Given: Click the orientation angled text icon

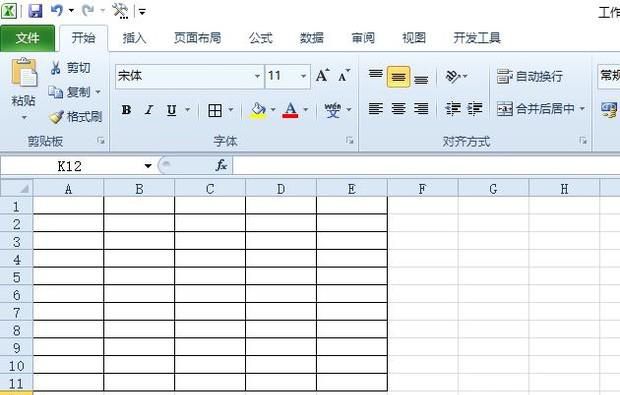Looking at the screenshot, I should 452,76.
